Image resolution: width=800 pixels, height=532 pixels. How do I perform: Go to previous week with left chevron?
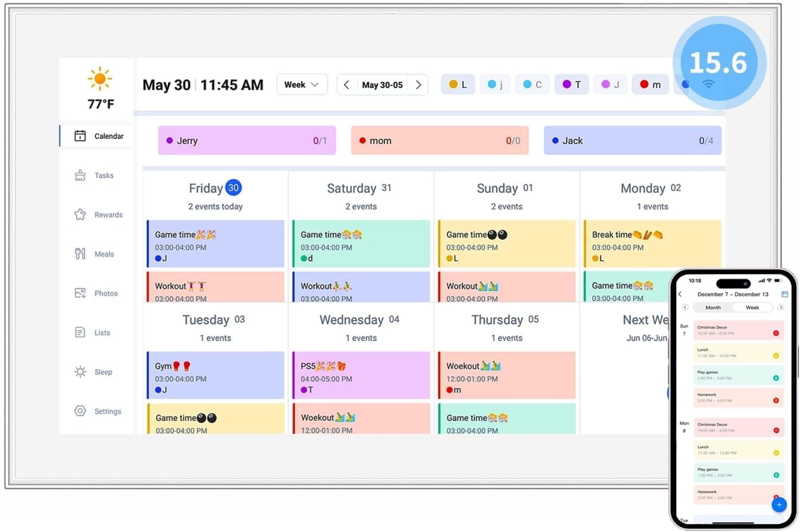tap(347, 85)
